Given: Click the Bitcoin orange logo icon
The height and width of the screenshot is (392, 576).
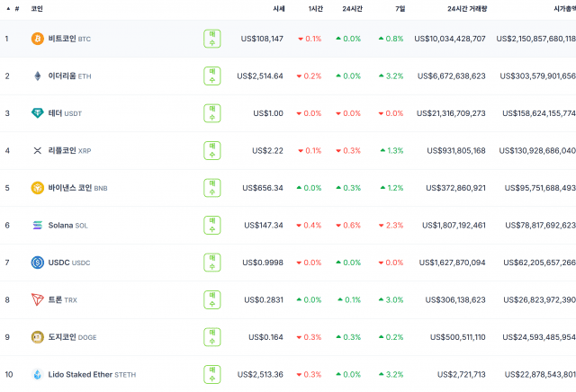Looking at the screenshot, I should pyautogui.click(x=38, y=39).
